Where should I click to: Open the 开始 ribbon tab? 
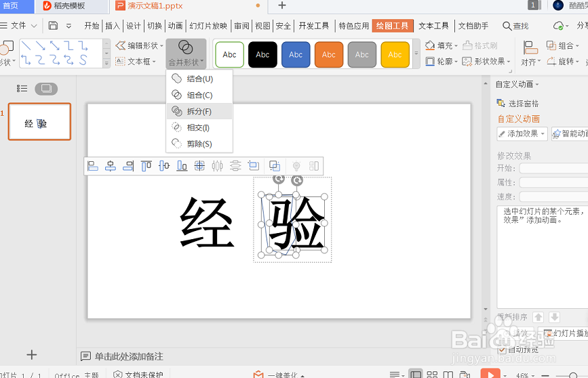point(92,26)
